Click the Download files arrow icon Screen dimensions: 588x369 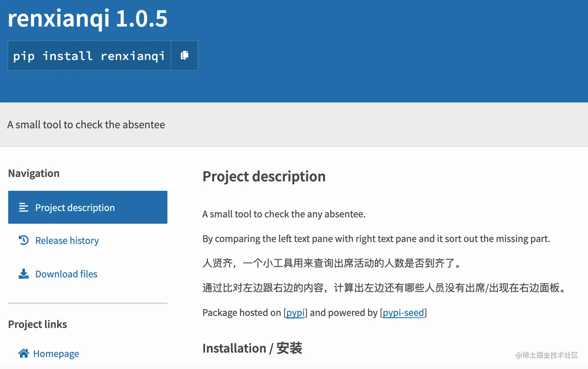point(24,274)
